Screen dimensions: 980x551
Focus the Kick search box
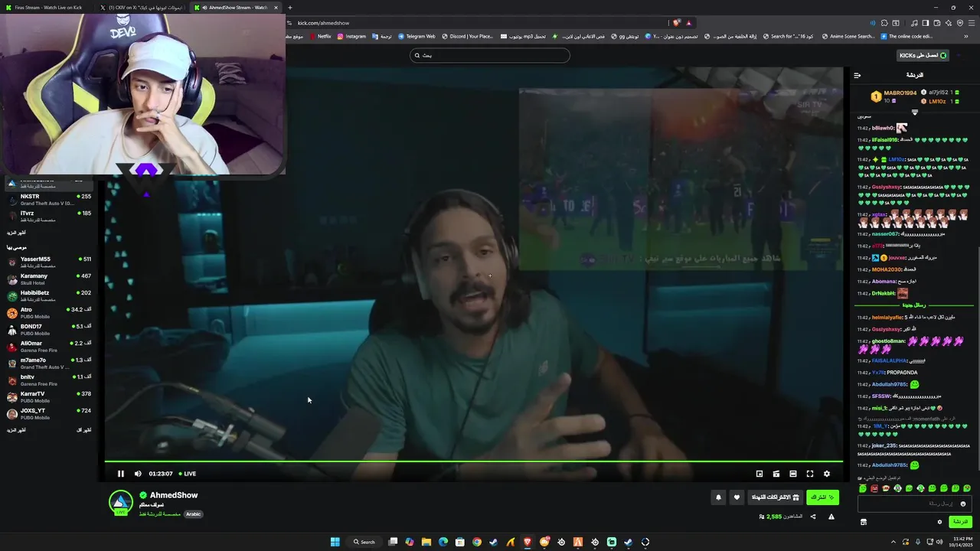490,55
